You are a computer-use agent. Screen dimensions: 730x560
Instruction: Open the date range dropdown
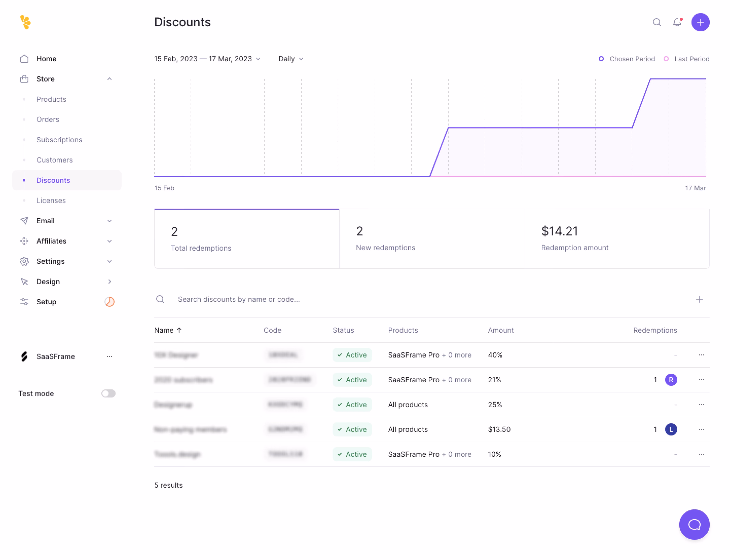(x=207, y=59)
